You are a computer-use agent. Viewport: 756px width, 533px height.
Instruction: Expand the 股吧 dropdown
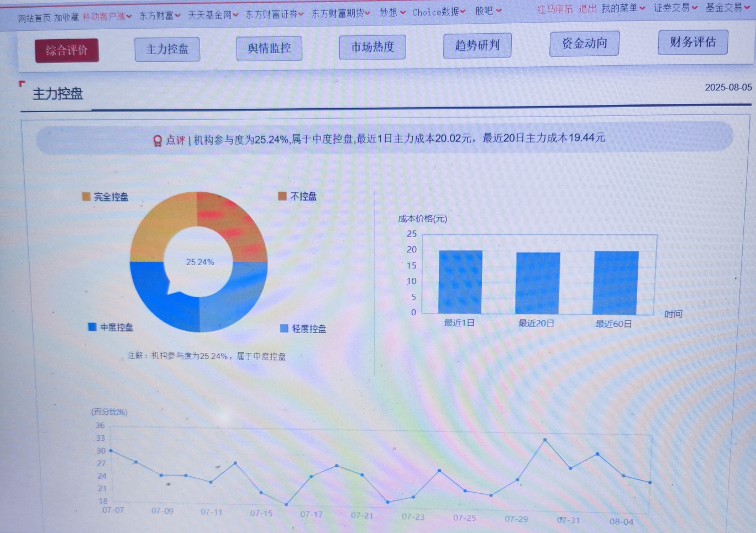click(x=489, y=10)
